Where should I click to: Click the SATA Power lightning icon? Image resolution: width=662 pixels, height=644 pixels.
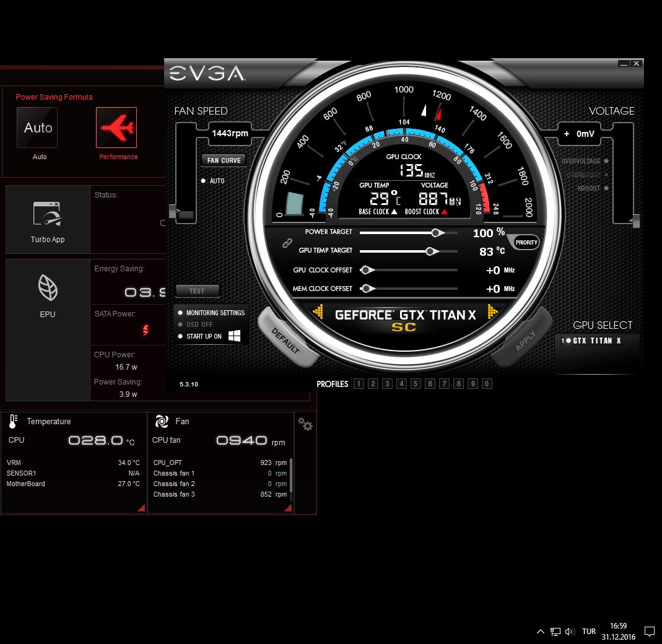click(x=146, y=330)
